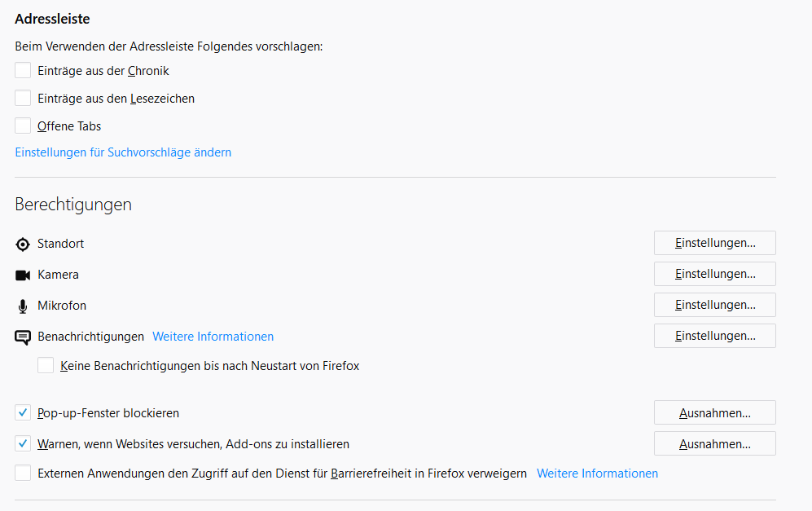Open Benachrichtigungen Einstellungen button
The width and height of the screenshot is (812, 511).
coord(714,336)
